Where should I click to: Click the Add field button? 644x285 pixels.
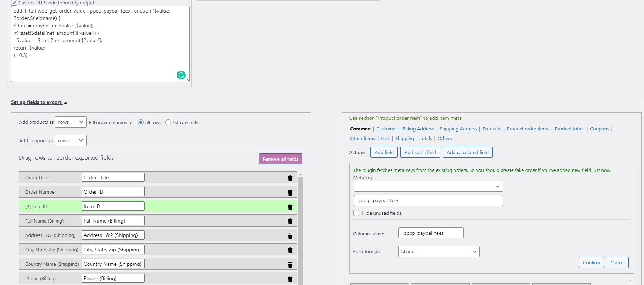pos(384,152)
